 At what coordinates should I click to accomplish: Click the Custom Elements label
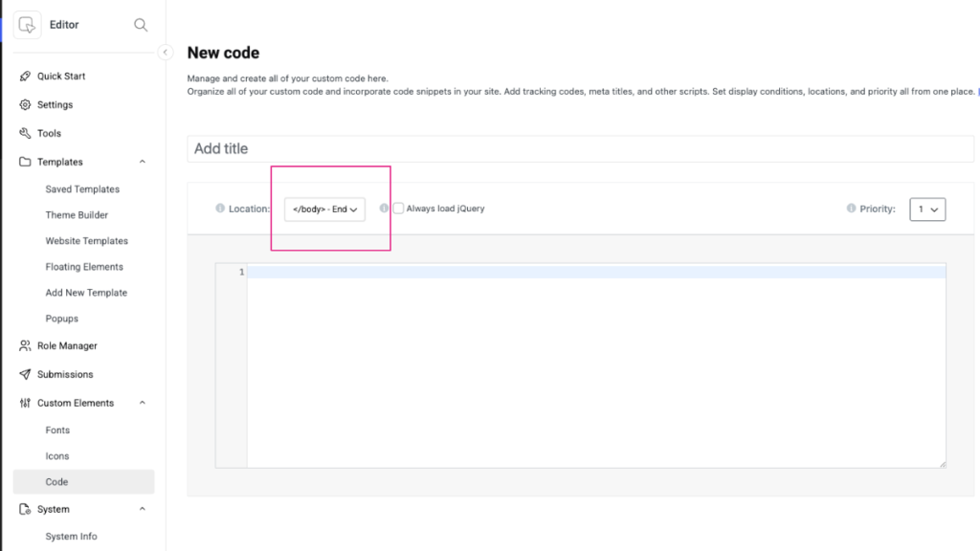[x=76, y=403]
